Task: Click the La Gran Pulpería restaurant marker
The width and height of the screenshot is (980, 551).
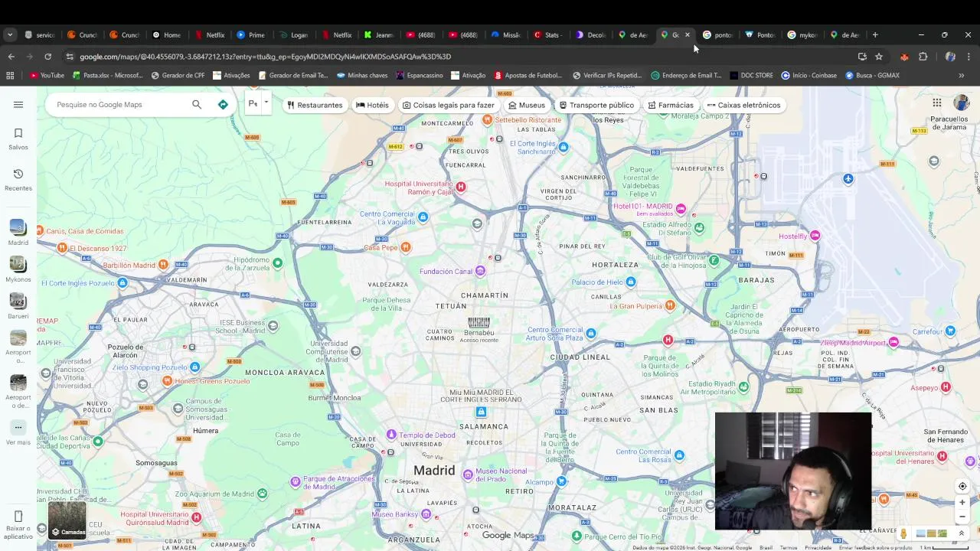Action: pos(670,306)
